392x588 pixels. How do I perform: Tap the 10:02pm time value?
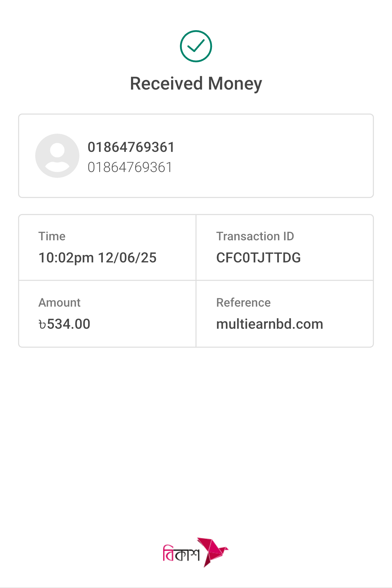66,258
